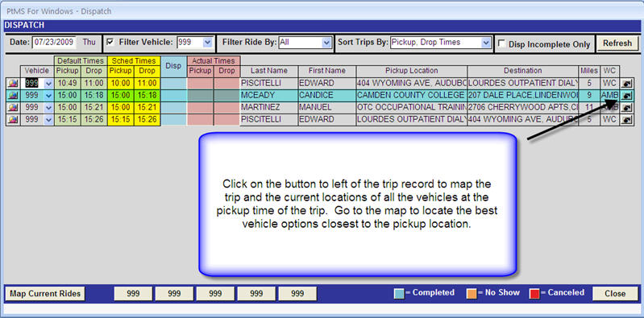This screenshot has width=644, height=318.
Task: Click the 207 DALE PLACE destination
Action: (523, 96)
